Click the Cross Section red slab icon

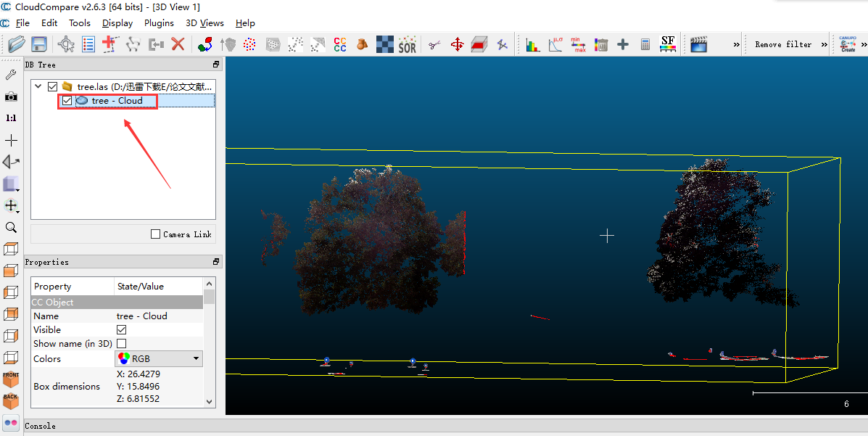click(x=479, y=45)
